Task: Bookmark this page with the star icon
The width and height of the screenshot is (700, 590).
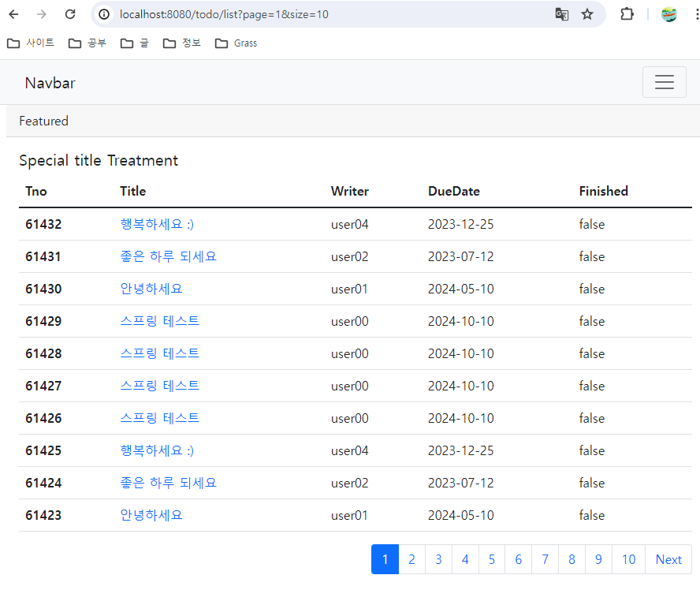Action: pyautogui.click(x=587, y=14)
